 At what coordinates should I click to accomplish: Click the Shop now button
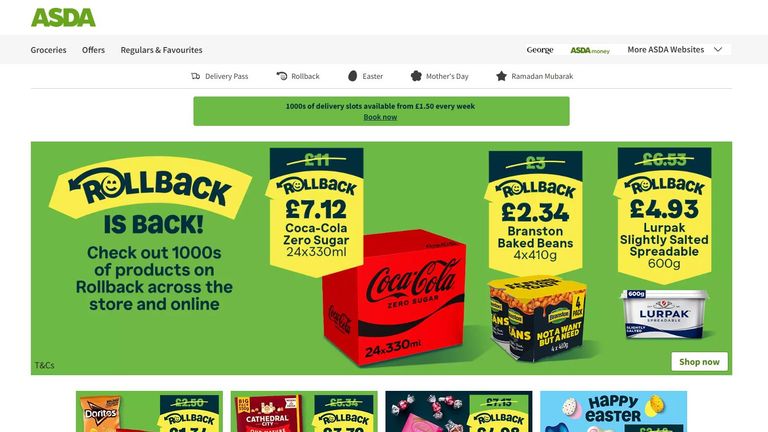pyautogui.click(x=699, y=361)
